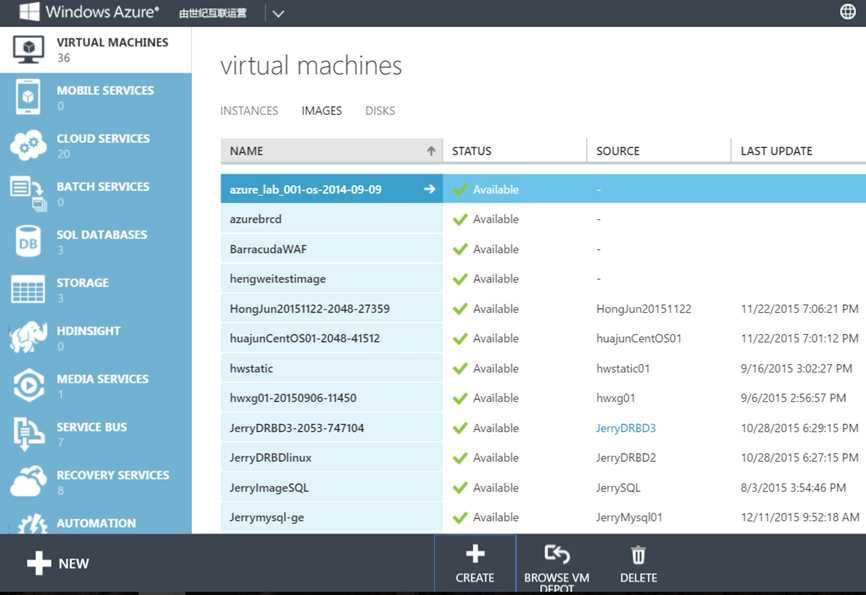Open the JerryDRBD3 source link
The image size is (866, 595).
(626, 428)
